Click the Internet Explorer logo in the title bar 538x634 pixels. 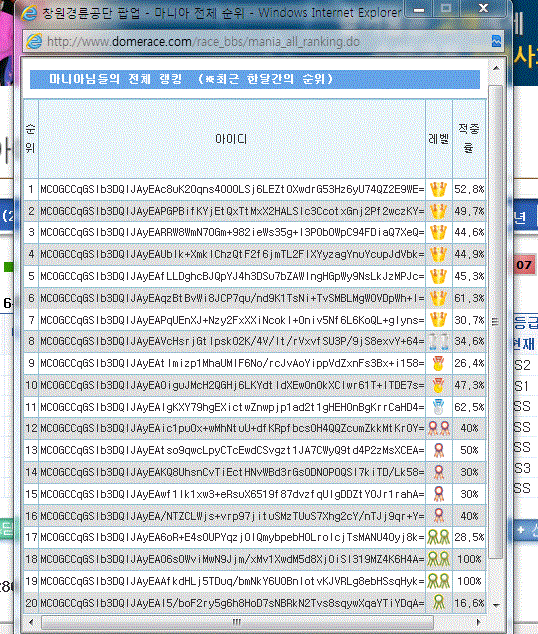coord(30,14)
